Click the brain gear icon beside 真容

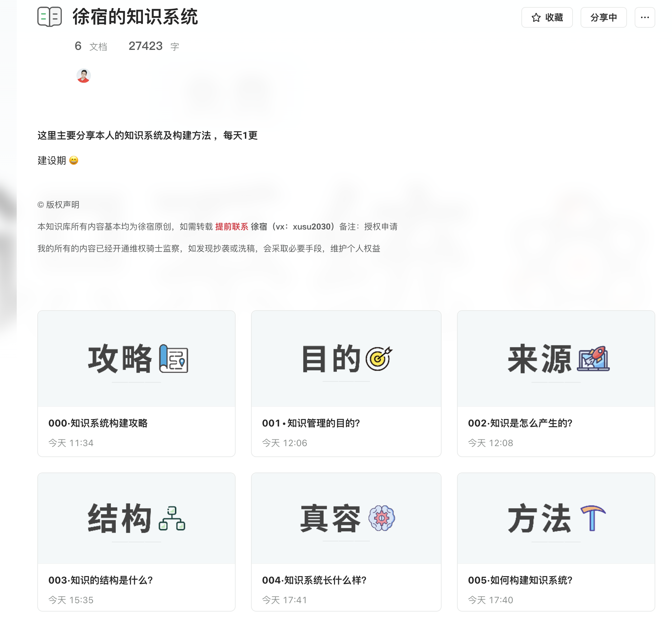381,518
